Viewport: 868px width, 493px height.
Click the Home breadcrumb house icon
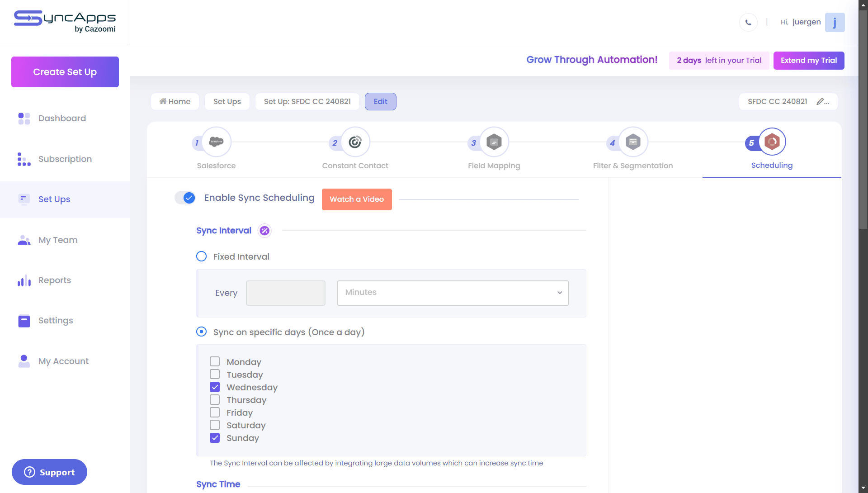click(x=163, y=101)
